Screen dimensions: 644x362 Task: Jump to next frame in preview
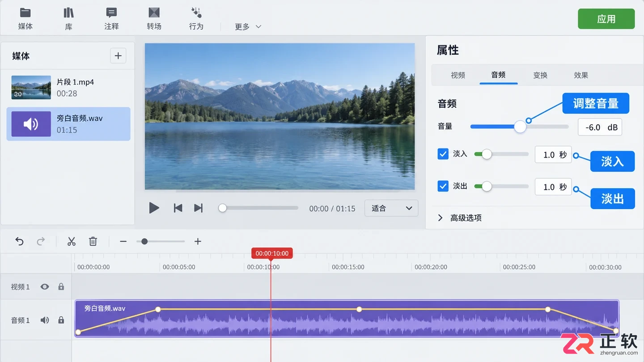[x=199, y=208]
